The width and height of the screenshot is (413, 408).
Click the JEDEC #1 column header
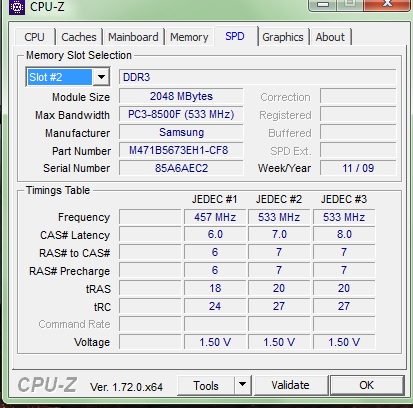point(215,199)
